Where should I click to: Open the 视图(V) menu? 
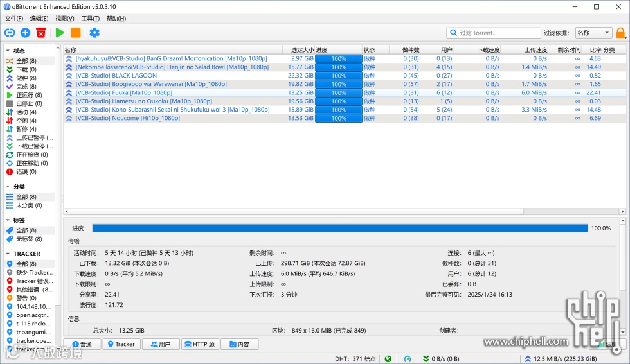(x=64, y=19)
